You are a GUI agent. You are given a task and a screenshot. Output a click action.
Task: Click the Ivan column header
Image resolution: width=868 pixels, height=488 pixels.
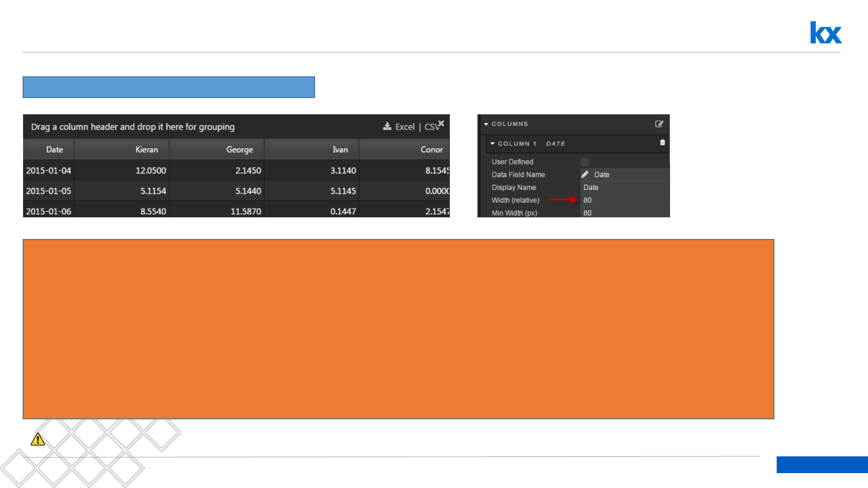(340, 150)
